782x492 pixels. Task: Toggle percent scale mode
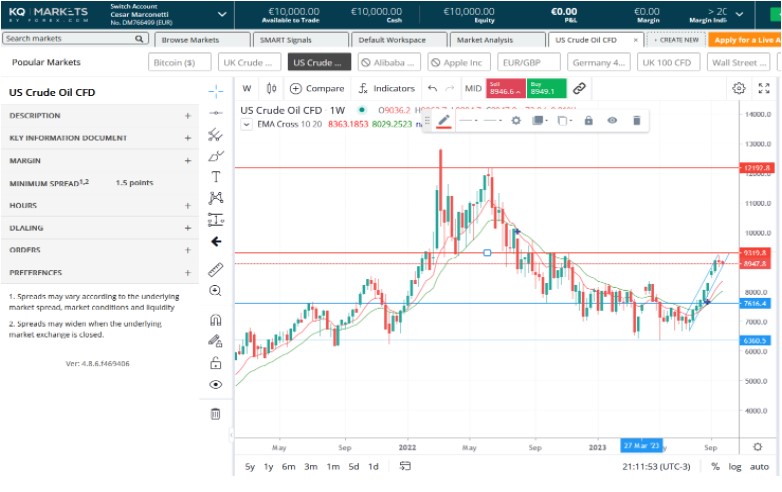[x=715, y=467]
